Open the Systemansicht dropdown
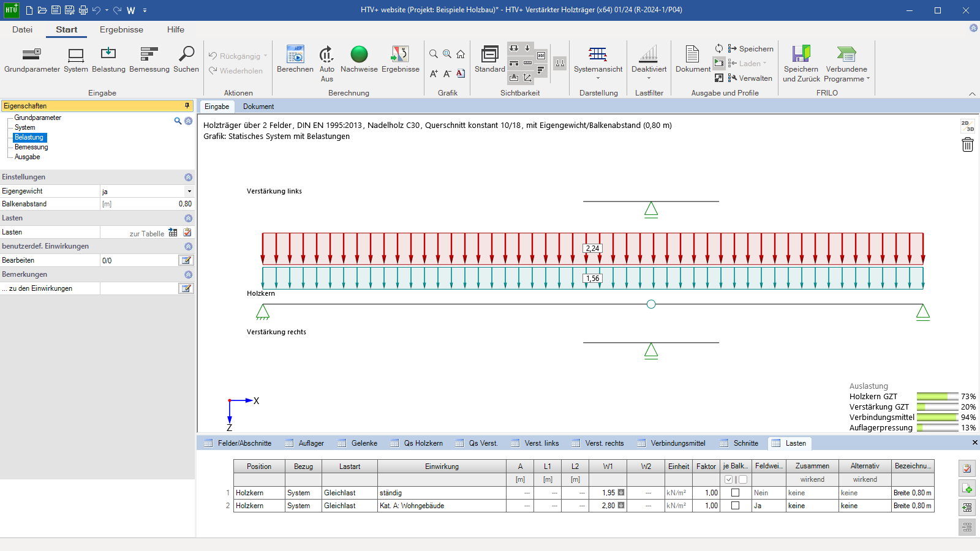The height and width of the screenshot is (551, 980). 598,64
